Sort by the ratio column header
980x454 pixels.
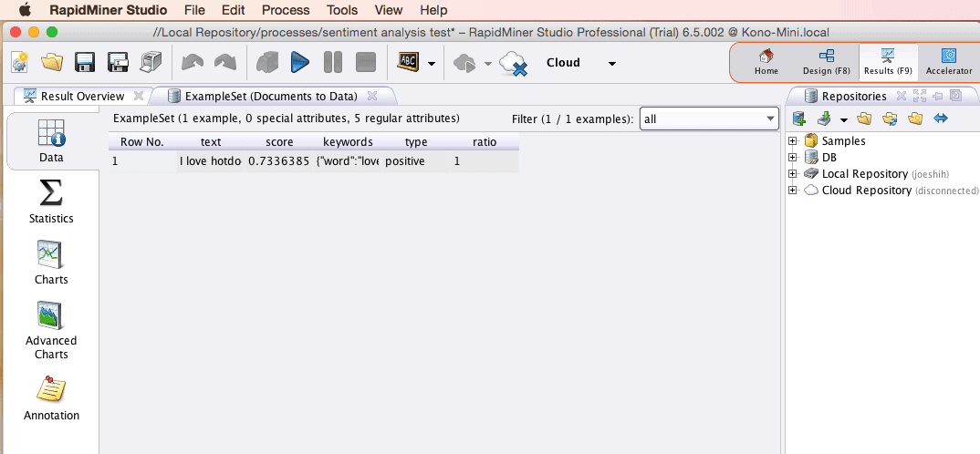(485, 141)
